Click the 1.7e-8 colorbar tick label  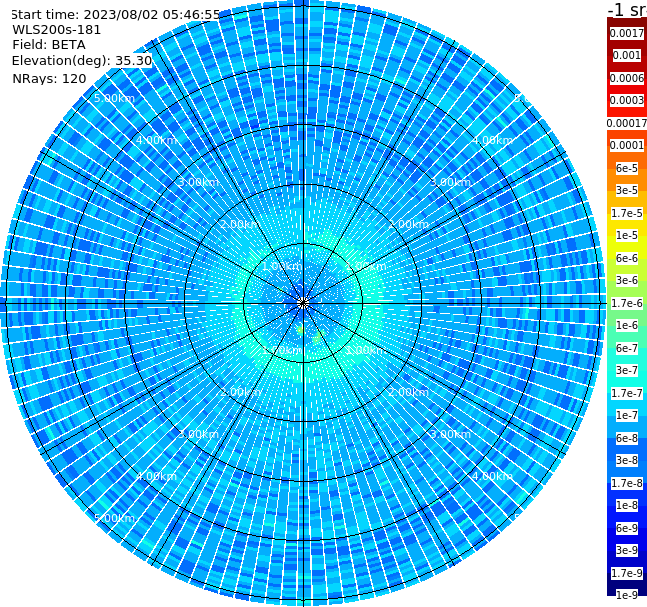click(x=627, y=483)
